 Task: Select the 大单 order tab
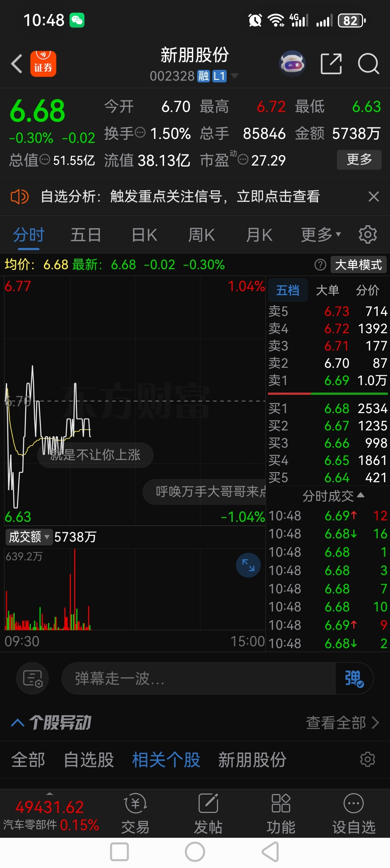point(327,290)
